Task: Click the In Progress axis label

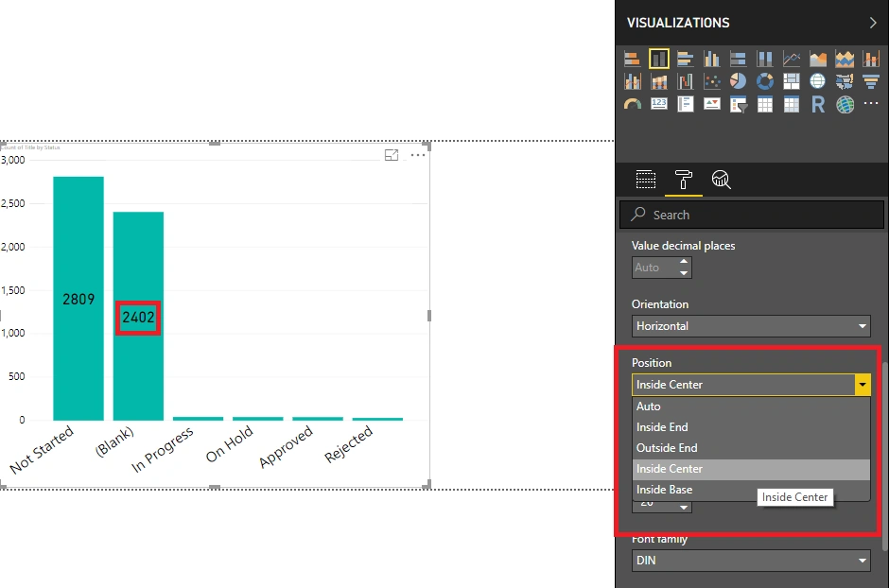Action: pos(162,450)
